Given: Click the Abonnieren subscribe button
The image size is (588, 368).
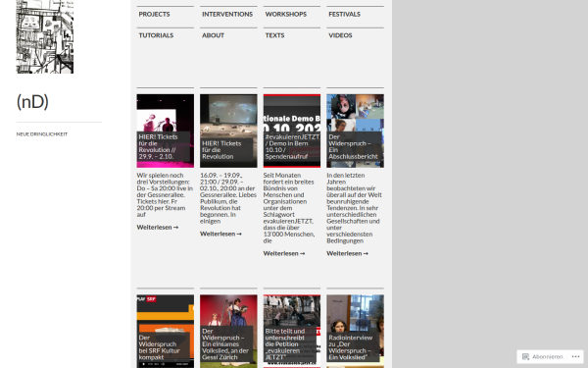Looking at the screenshot, I should tap(543, 357).
